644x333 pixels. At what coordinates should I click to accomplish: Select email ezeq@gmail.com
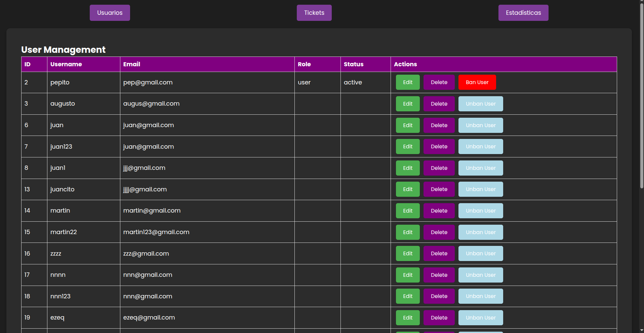pos(149,318)
